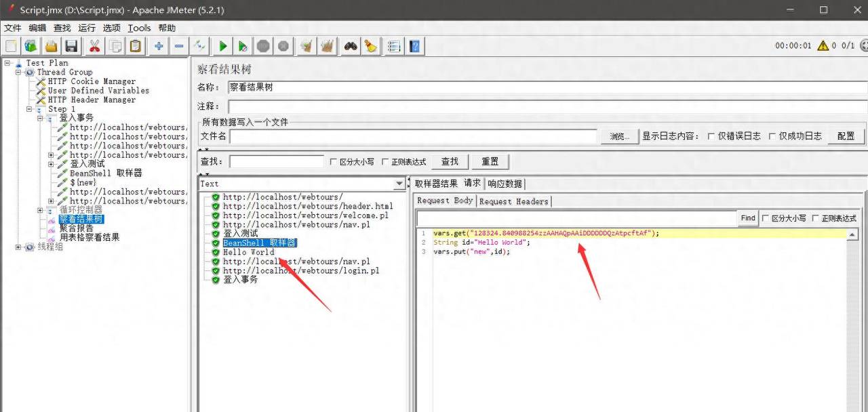The width and height of the screenshot is (868, 412).
Task: Click the 浏览... button
Action: point(619,136)
